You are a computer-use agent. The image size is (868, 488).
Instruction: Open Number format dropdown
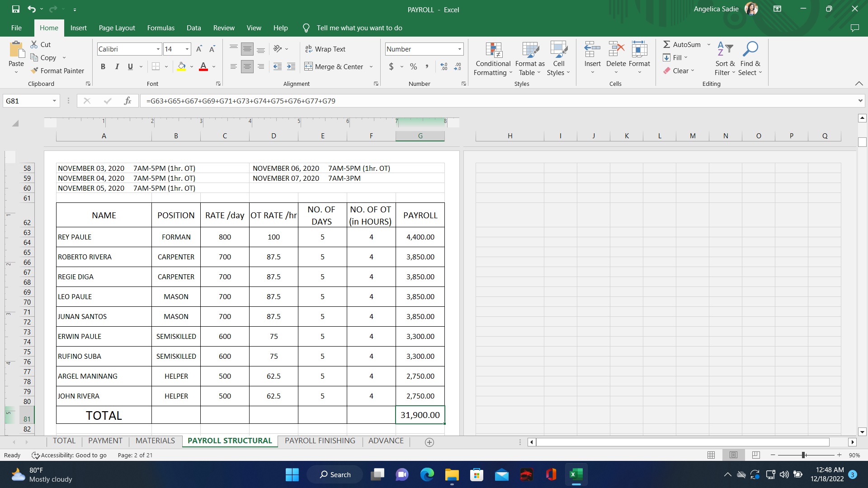(460, 49)
